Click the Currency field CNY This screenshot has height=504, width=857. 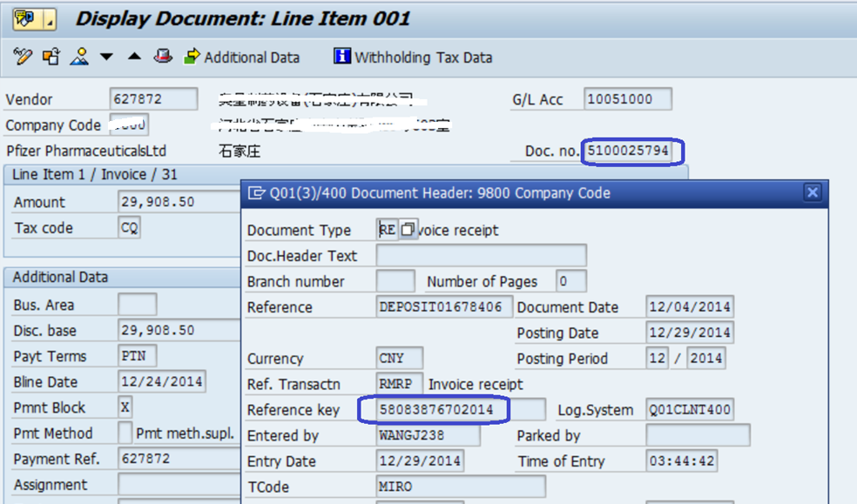coord(399,358)
